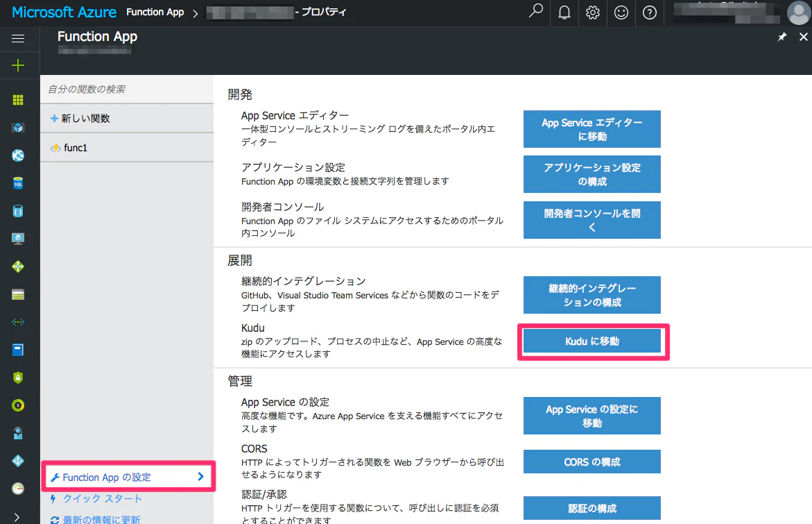Screen dimensions: 812x524
Task: Click the Kudu title text
Action: (x=252, y=328)
